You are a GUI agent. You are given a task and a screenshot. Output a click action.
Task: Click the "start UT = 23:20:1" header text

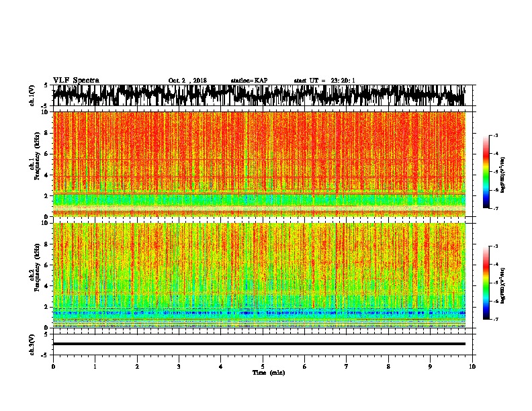click(x=324, y=81)
